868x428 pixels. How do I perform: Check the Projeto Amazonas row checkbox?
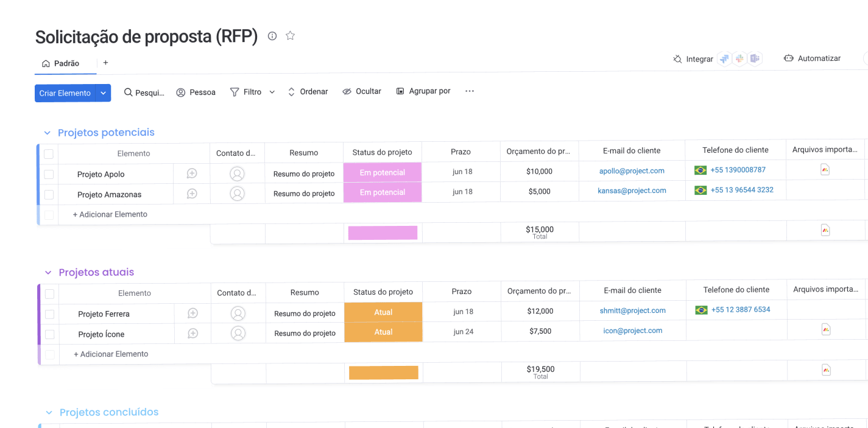(49, 194)
